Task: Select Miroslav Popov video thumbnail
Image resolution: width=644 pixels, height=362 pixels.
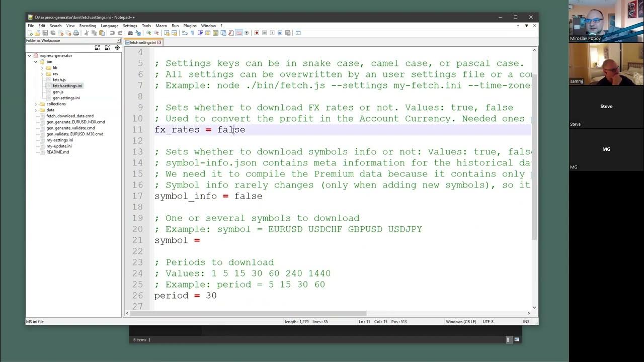Action: coord(606,21)
